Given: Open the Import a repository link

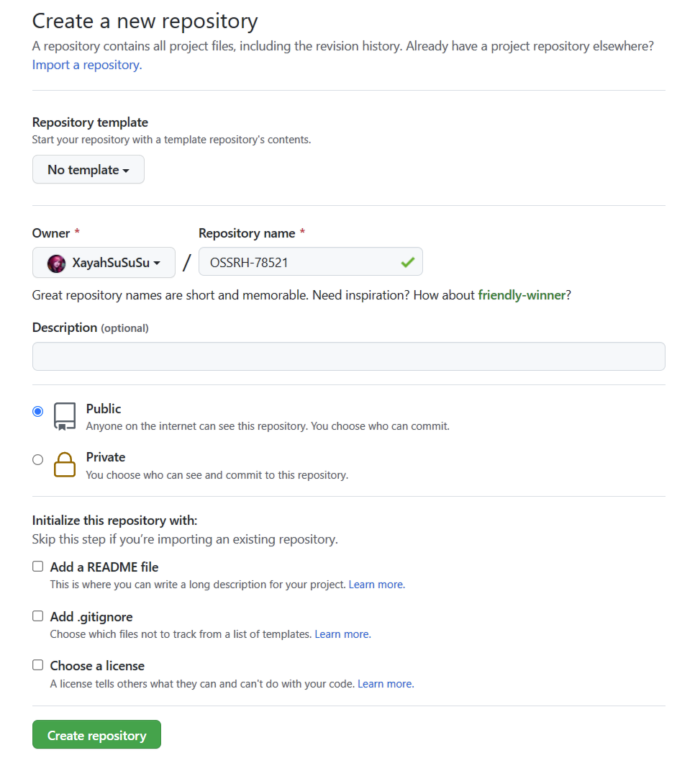Looking at the screenshot, I should (86, 65).
